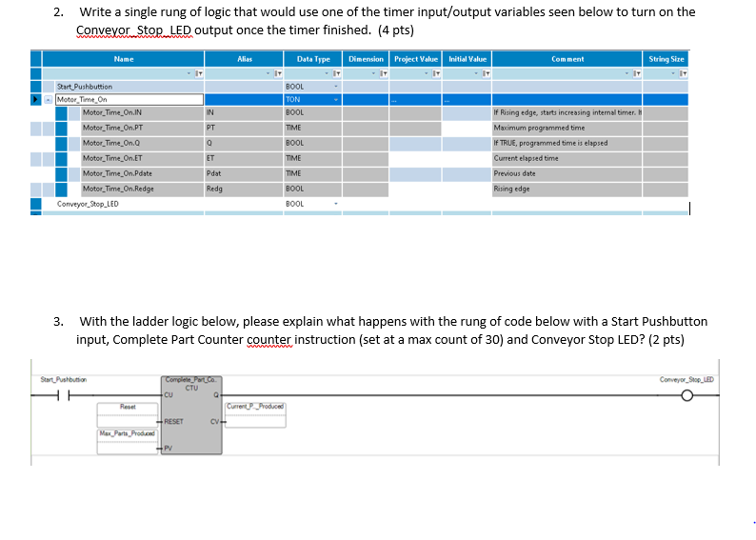The image size is (756, 540).
Task: Click the Complete_Part_Co block title
Action: point(191,380)
